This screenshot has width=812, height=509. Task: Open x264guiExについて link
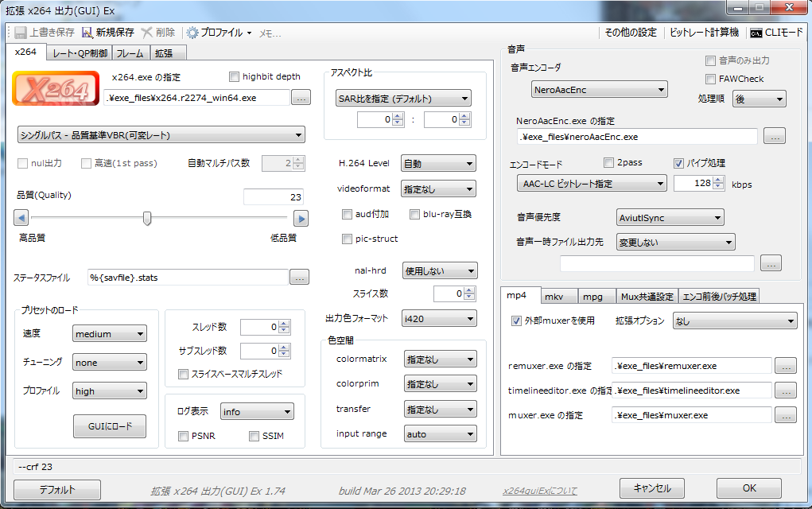coord(539,491)
